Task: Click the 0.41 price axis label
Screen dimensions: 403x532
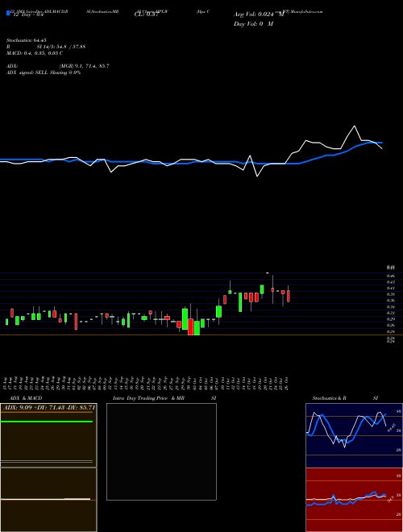Action: click(x=390, y=288)
